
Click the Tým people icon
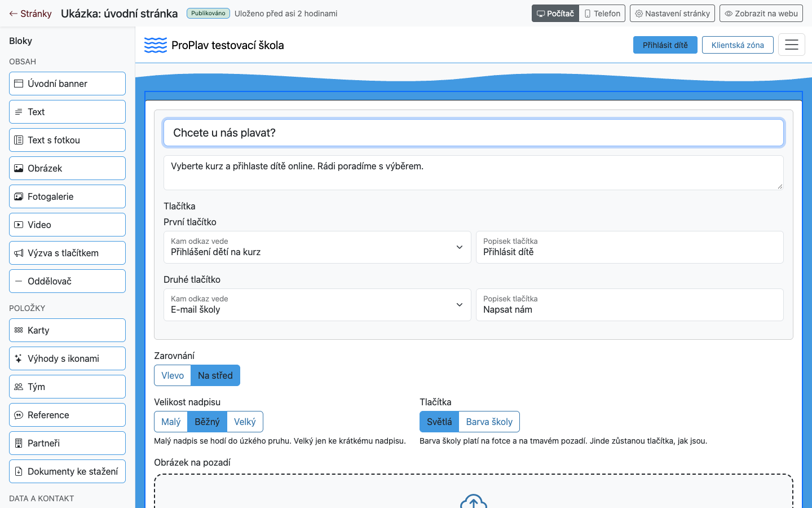[x=19, y=387]
